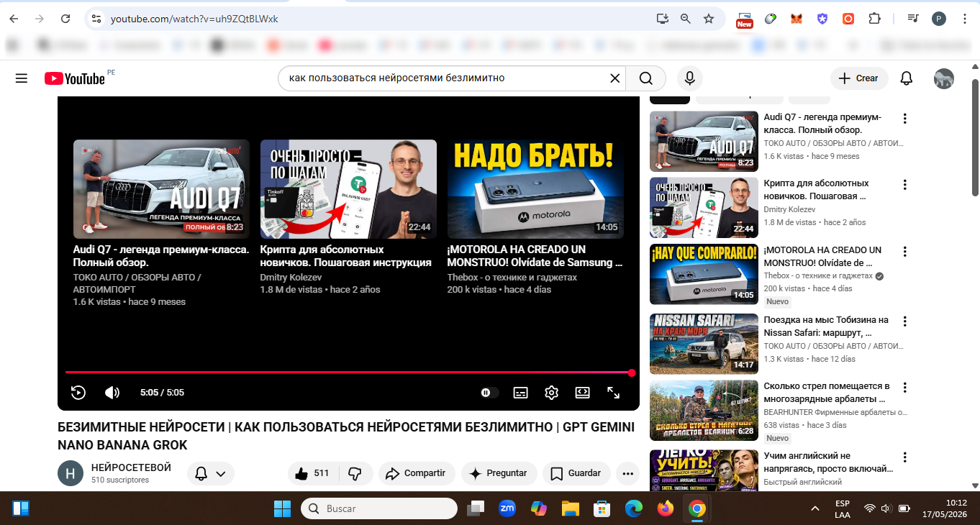Open the Windows Start menu
The image size is (980, 525).
point(282,508)
